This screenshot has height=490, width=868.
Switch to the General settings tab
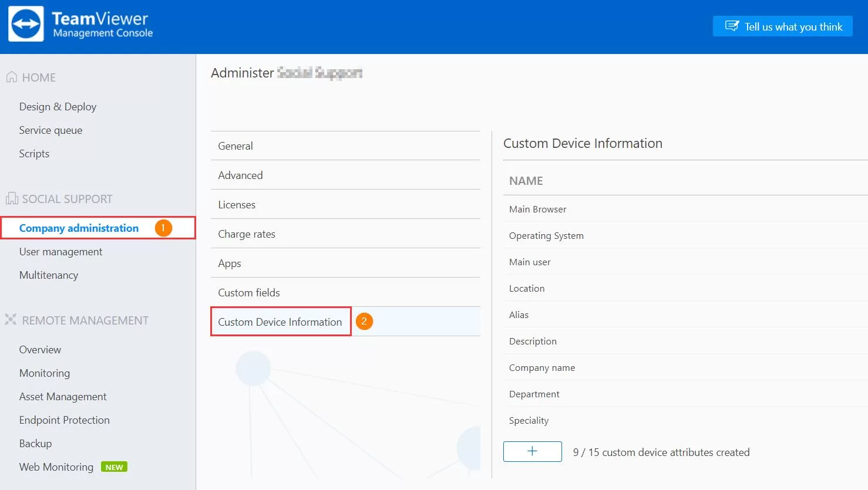pos(345,146)
